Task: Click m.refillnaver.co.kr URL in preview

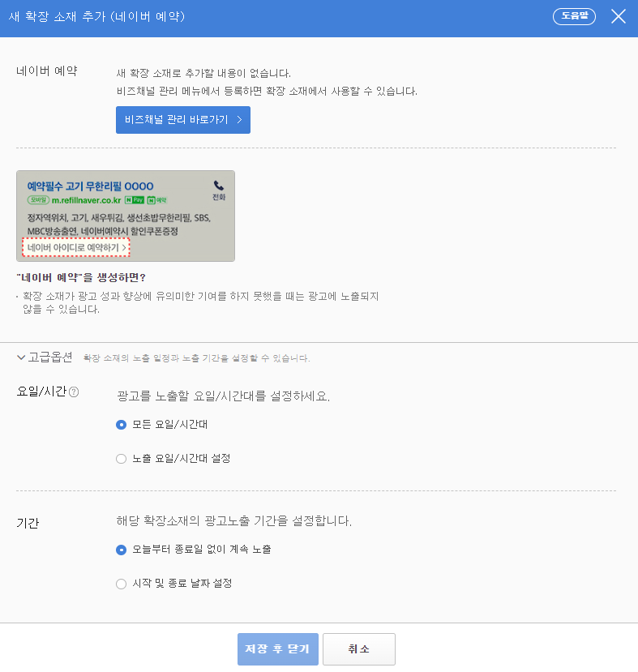Action: [86, 200]
